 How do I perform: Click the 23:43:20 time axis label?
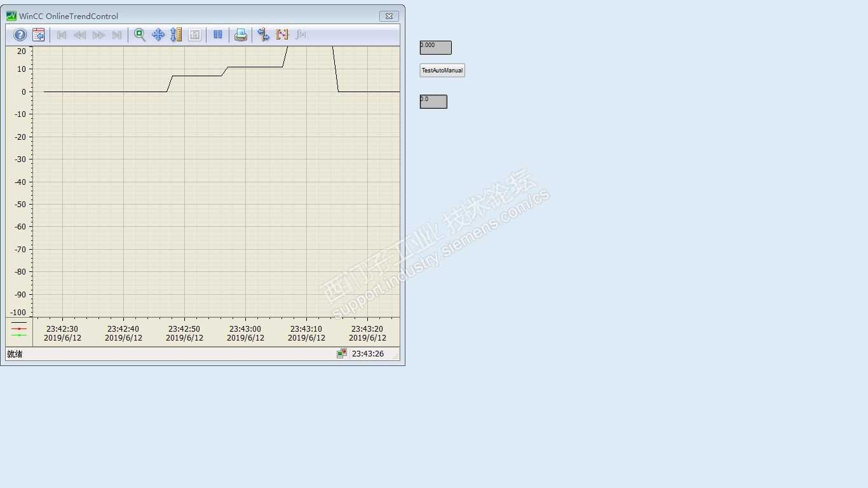point(367,329)
